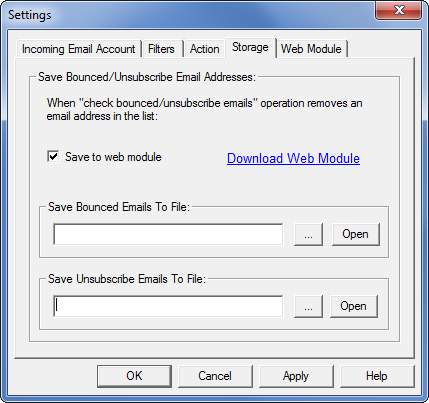Image resolution: width=429 pixels, height=403 pixels.
Task: Close the Settings window with the X
Action: pos(399,10)
